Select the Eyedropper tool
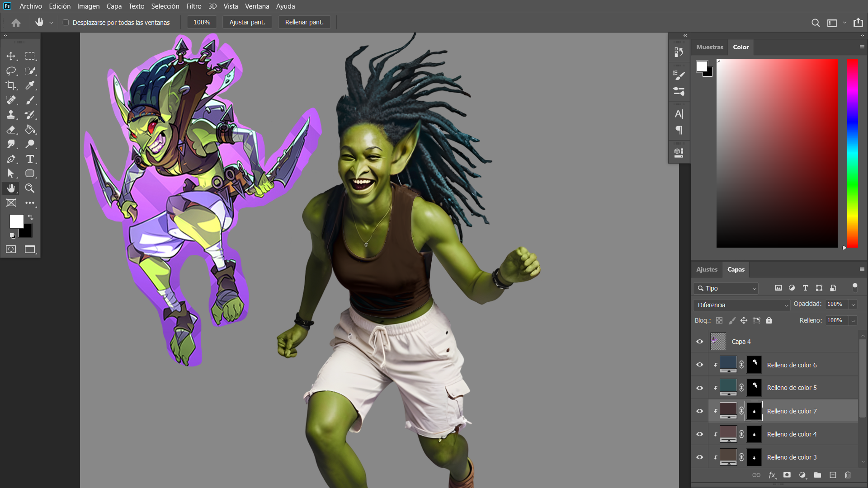The width and height of the screenshot is (868, 488). [x=30, y=85]
